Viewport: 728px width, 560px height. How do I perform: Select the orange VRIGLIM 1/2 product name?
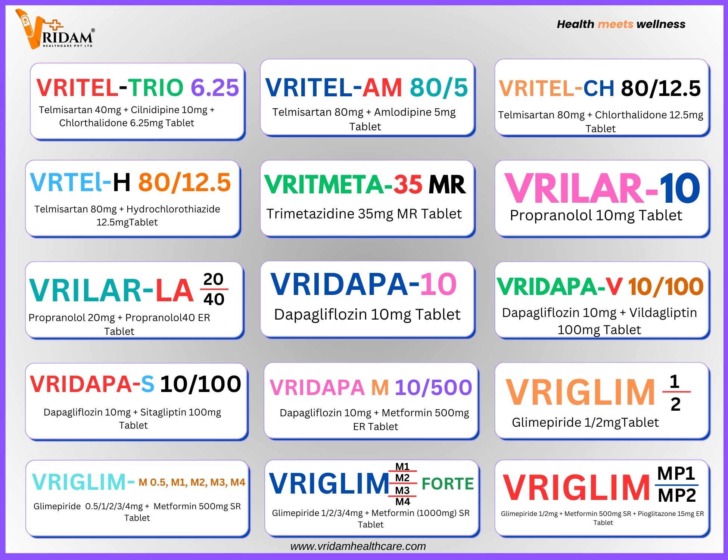[x=581, y=392]
